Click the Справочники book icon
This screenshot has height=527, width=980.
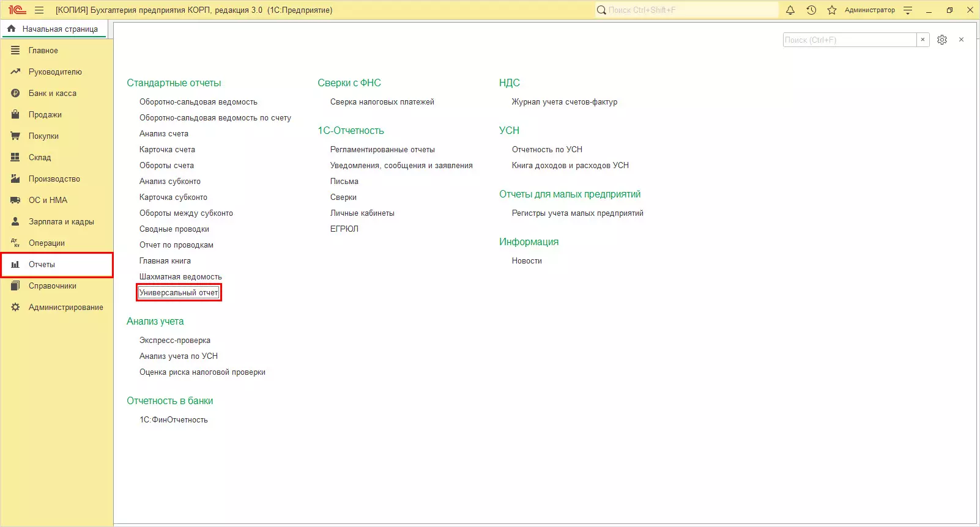click(15, 286)
